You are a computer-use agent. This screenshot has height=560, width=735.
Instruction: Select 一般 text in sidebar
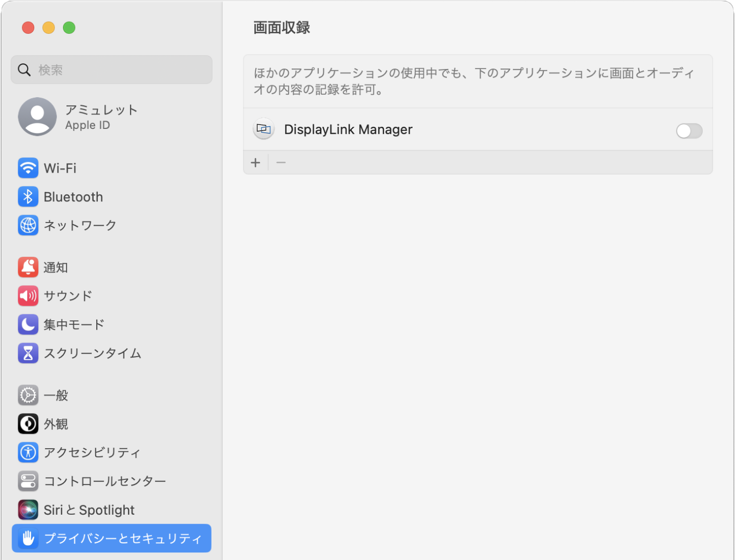coord(56,395)
